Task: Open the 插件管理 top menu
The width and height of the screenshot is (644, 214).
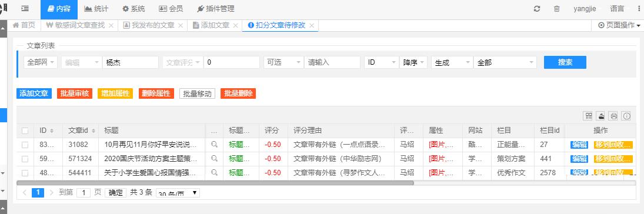Action: pos(216,9)
